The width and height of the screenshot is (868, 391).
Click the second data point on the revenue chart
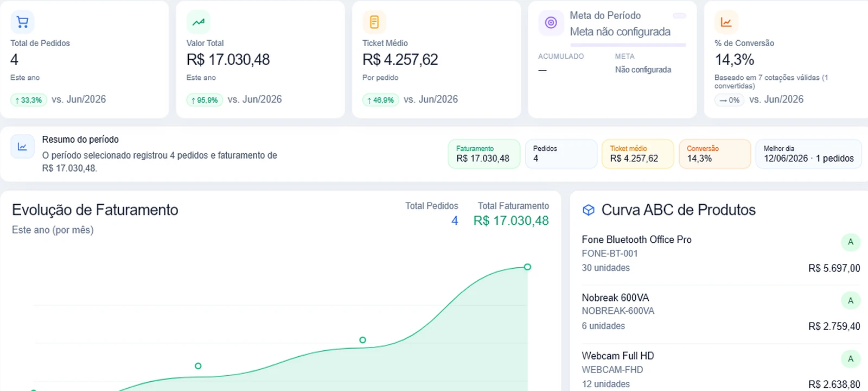[x=198, y=366]
